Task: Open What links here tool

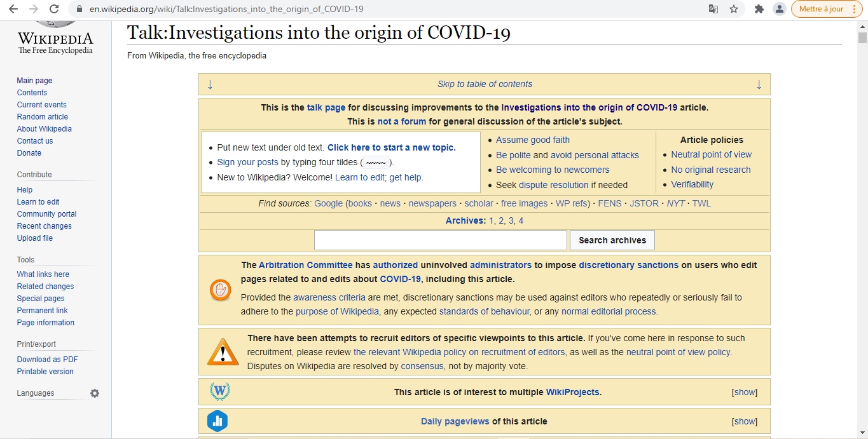Action: click(43, 274)
